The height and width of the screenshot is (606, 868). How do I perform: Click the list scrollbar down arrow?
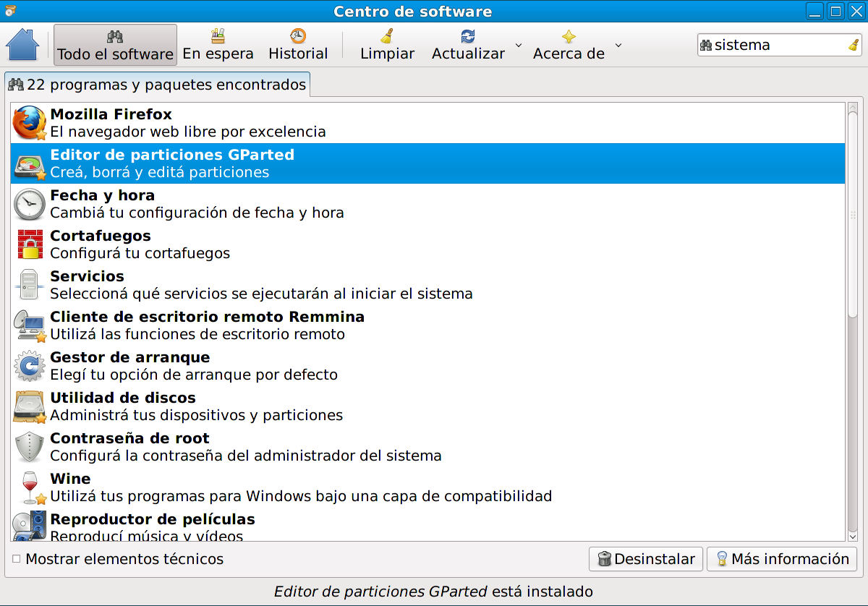click(853, 536)
